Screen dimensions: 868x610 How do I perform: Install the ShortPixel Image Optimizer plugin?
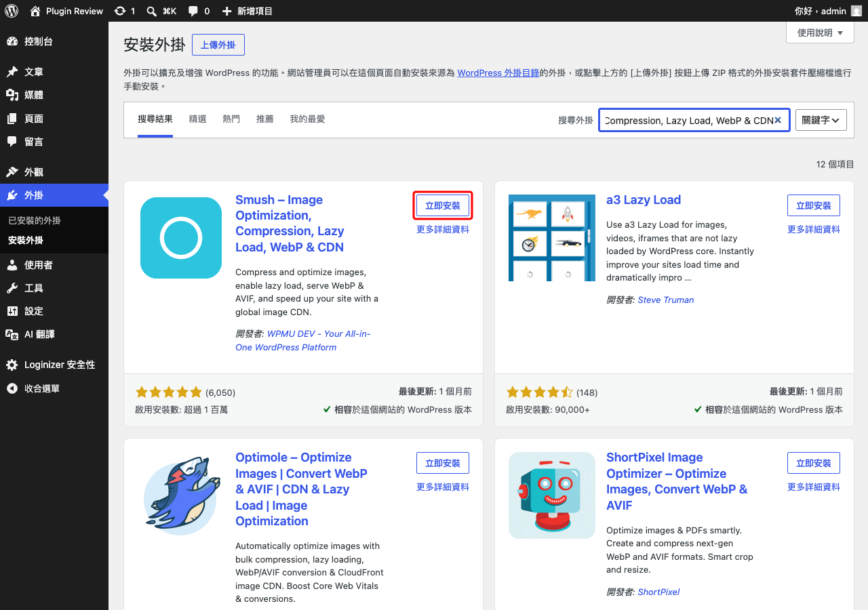(814, 463)
